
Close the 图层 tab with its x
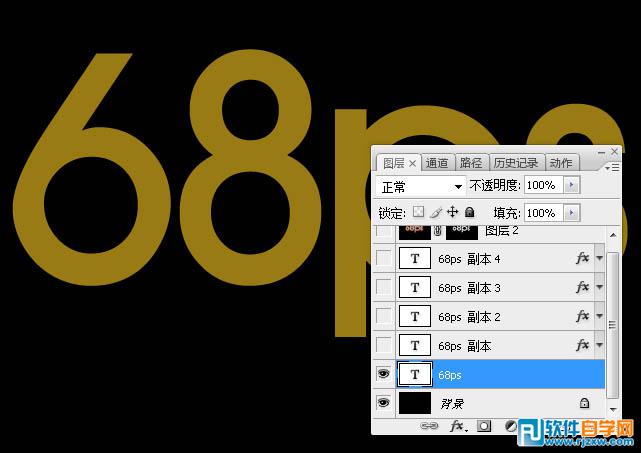(x=412, y=164)
